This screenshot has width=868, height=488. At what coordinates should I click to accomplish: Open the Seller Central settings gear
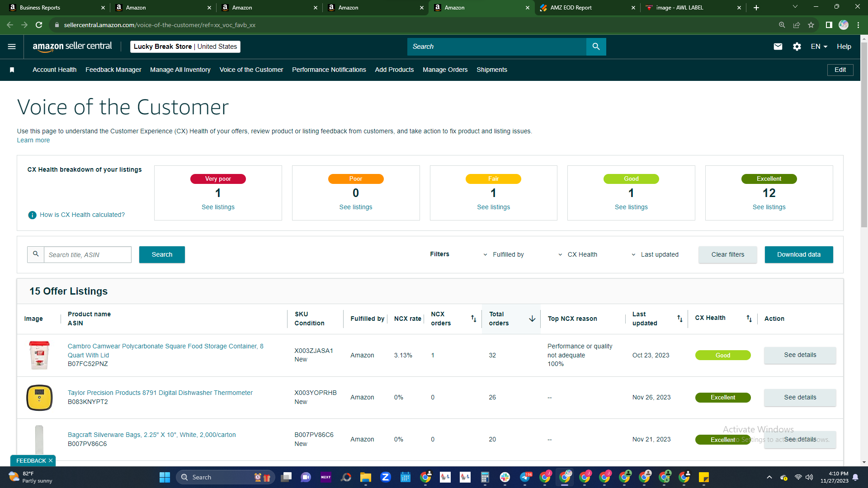(x=797, y=47)
